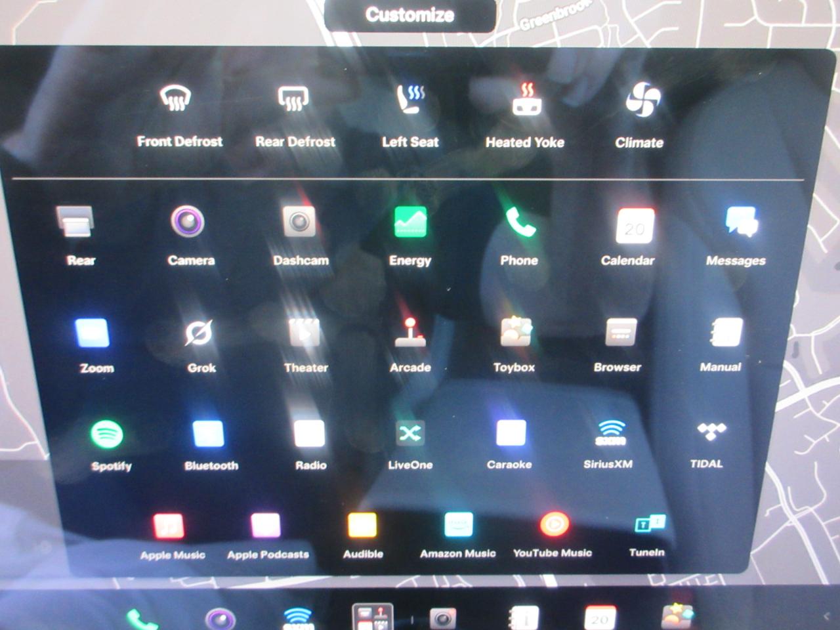The height and width of the screenshot is (630, 840).
Task: Open the Energy app
Action: pos(410,236)
